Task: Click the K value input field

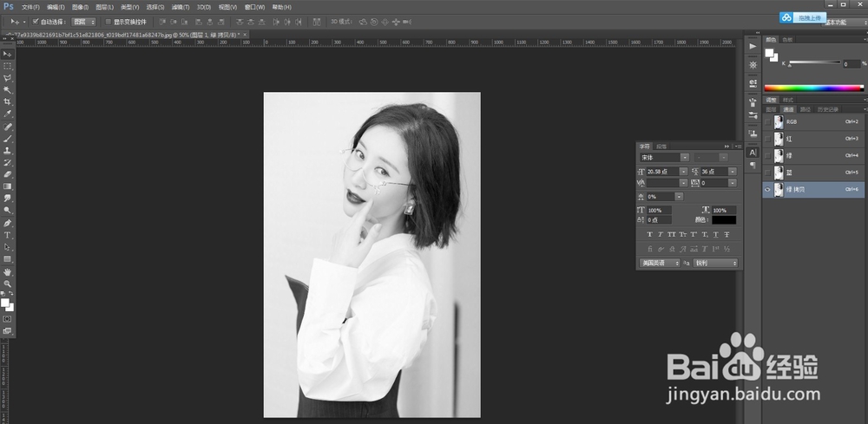Action: 851,64
